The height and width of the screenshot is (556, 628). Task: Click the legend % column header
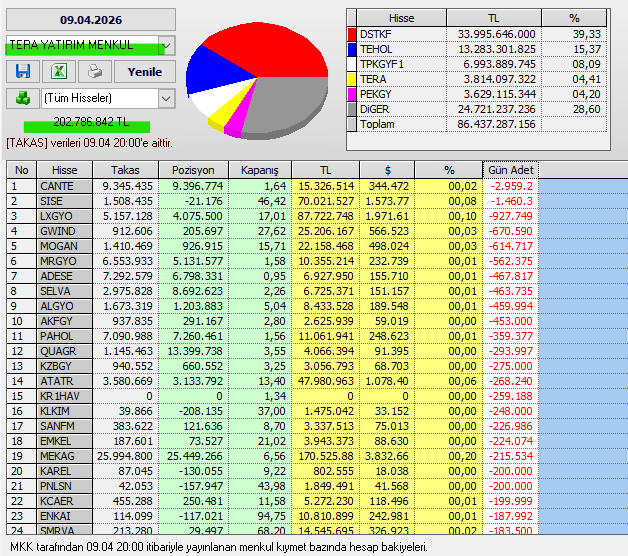[574, 18]
